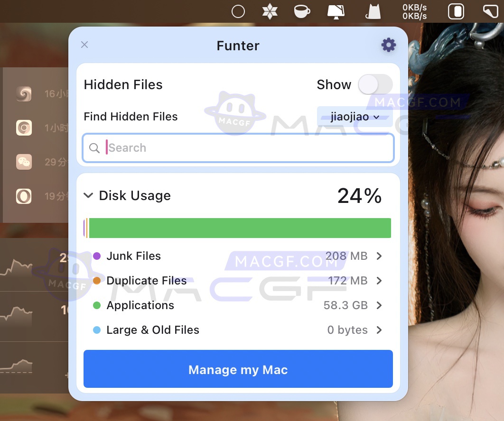
Task: Open the snowflake icon in menu bar
Action: 270,11
